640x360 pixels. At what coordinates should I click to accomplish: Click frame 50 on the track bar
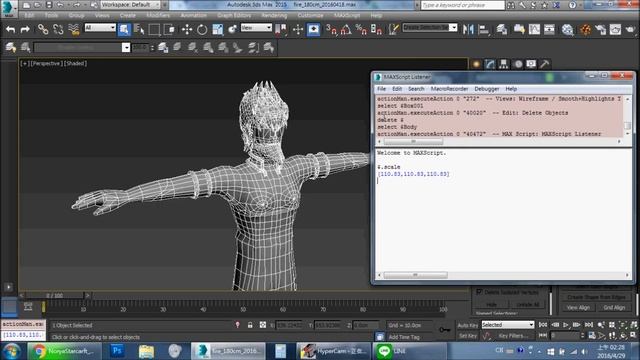coord(243,307)
